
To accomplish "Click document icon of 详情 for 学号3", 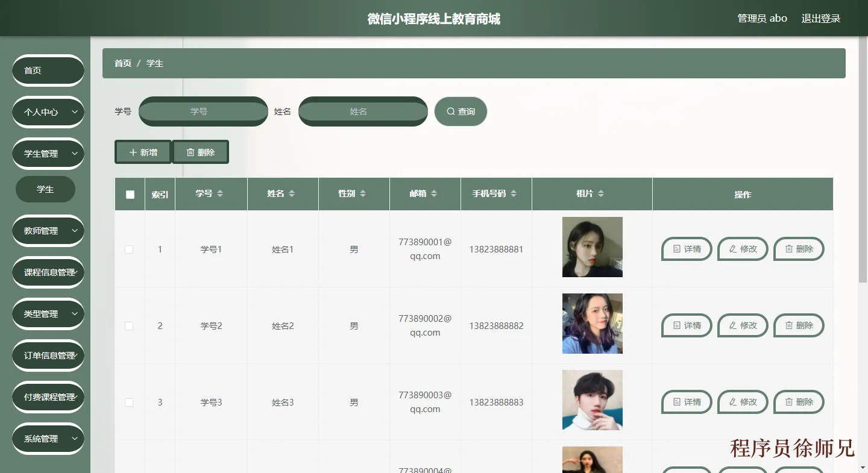I will [x=677, y=402].
